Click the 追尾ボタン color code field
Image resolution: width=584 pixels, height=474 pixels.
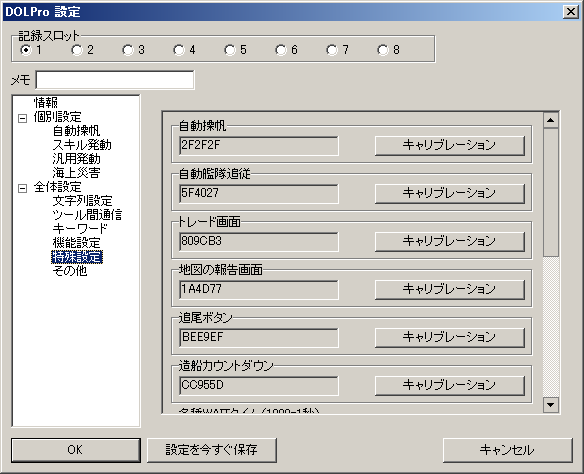pos(259,337)
